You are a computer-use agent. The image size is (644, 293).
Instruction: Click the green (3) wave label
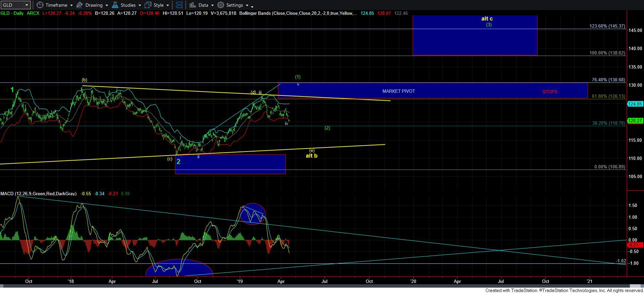click(x=489, y=25)
